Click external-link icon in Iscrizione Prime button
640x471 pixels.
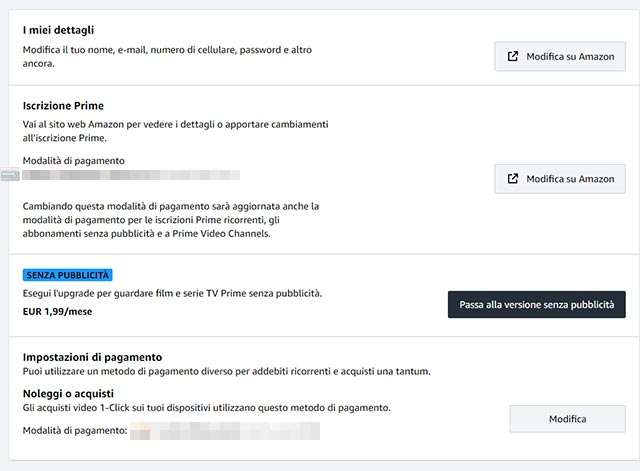(x=513, y=179)
